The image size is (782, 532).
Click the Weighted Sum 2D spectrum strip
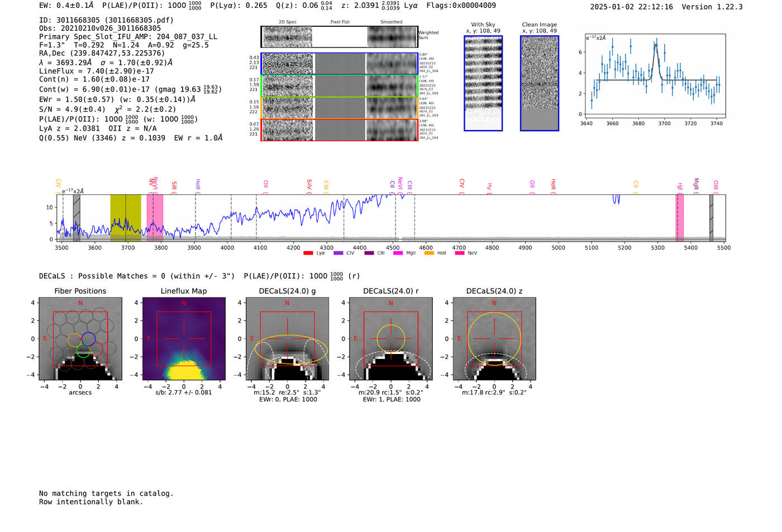340,37
